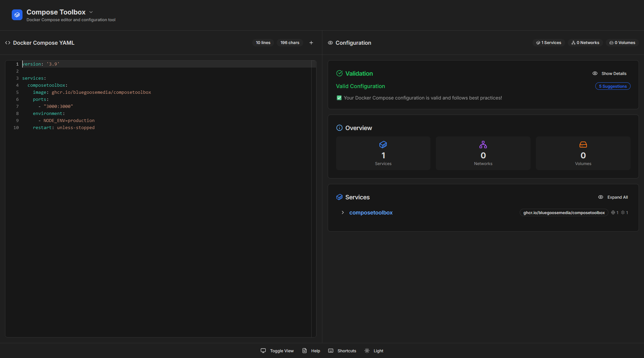This screenshot has height=358, width=644.
Task: Toggle Show Details in Validation panel
Action: [609, 73]
